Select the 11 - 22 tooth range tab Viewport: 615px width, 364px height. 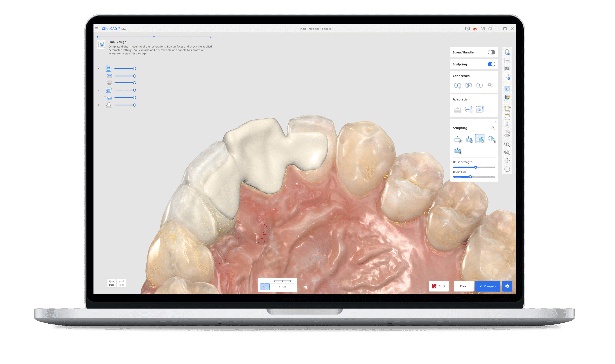point(282,286)
